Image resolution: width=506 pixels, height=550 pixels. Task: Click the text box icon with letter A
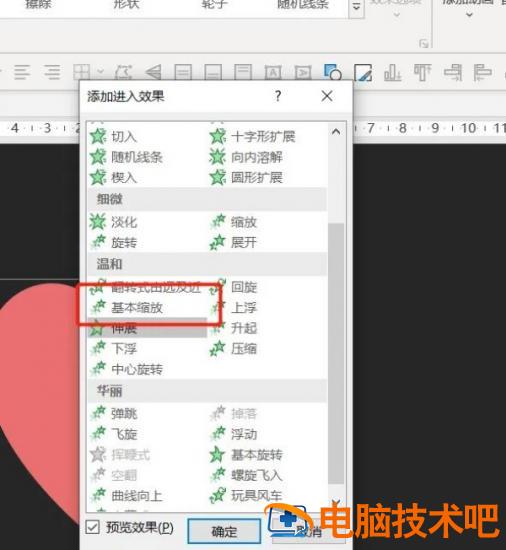tap(273, 73)
